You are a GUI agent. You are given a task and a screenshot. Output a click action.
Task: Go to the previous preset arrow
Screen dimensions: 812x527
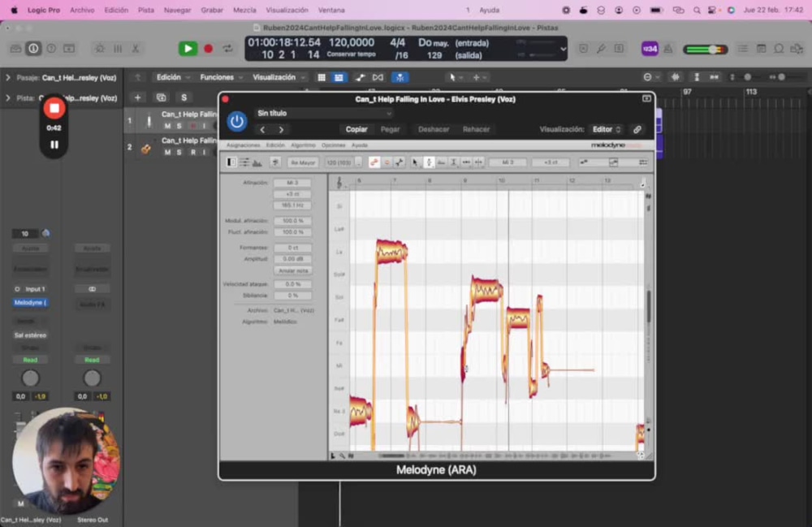(x=262, y=129)
